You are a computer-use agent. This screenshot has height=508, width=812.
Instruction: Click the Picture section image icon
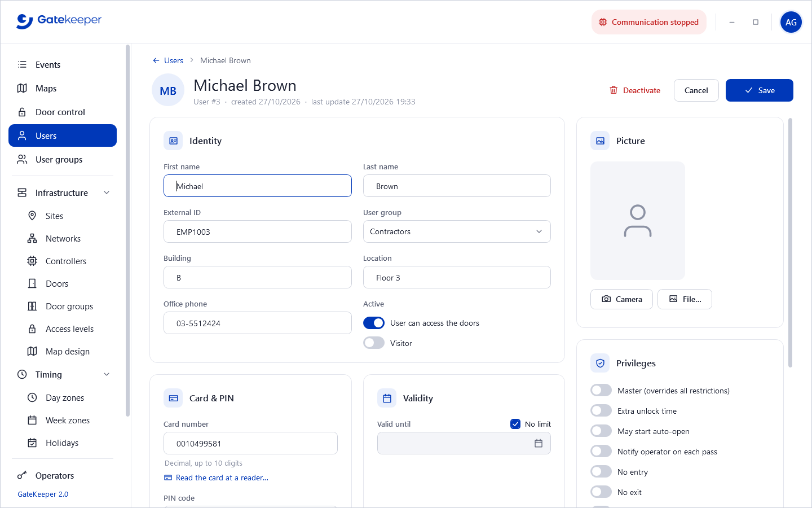coord(600,141)
